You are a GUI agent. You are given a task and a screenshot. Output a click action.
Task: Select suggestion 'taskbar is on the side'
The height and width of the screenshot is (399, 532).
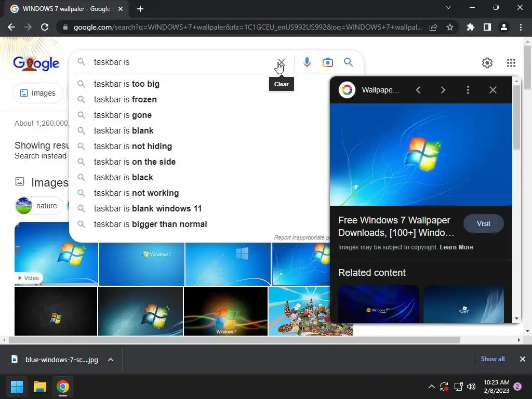click(x=198, y=162)
